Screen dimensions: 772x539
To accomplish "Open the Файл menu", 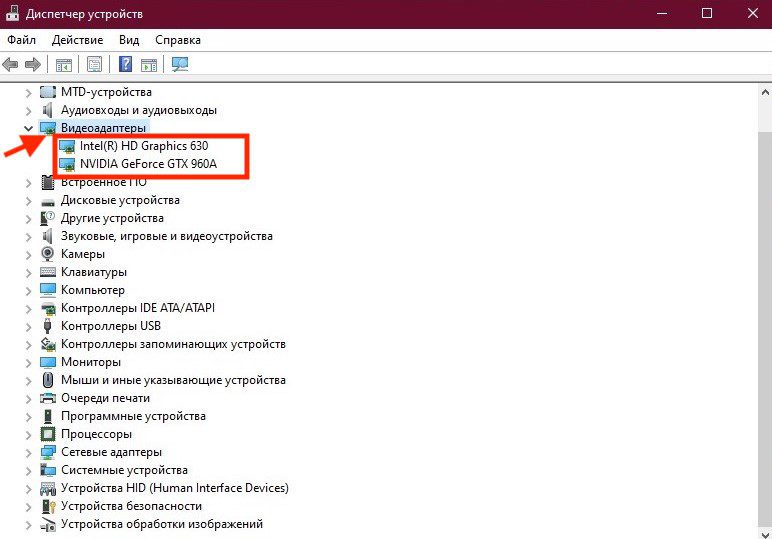I will pos(21,40).
